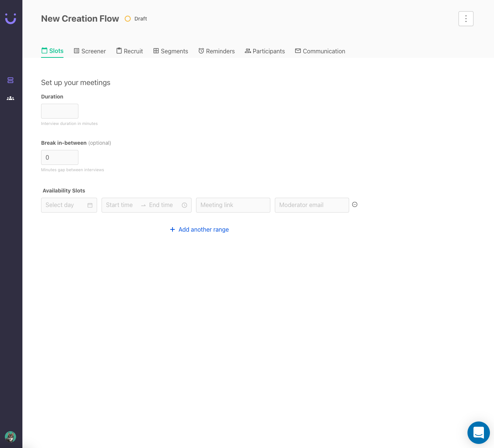
Task: Open the three-dot more options menu
Action: point(466,19)
